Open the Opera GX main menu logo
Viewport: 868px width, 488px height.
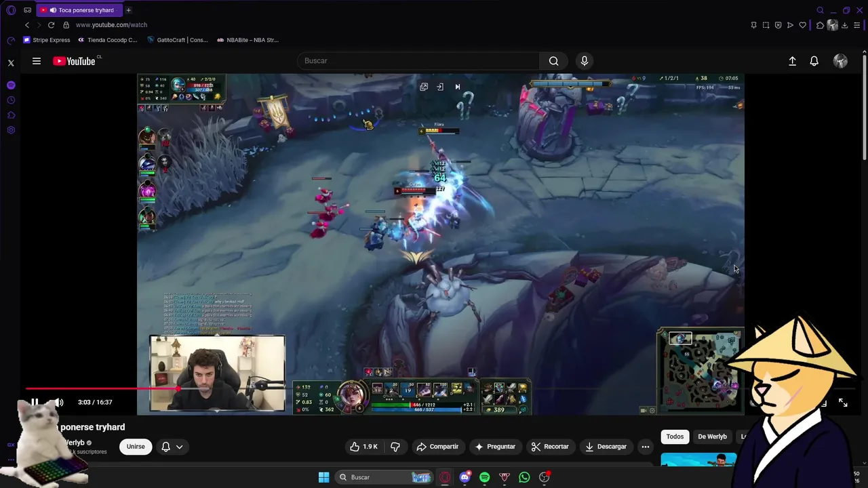pos(11,10)
